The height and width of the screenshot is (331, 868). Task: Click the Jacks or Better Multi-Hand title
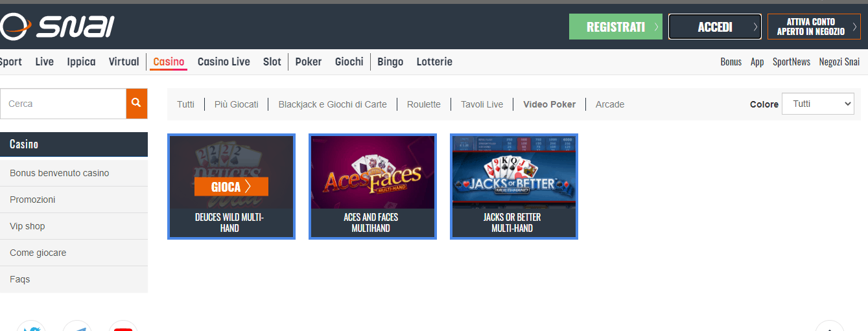tap(512, 223)
